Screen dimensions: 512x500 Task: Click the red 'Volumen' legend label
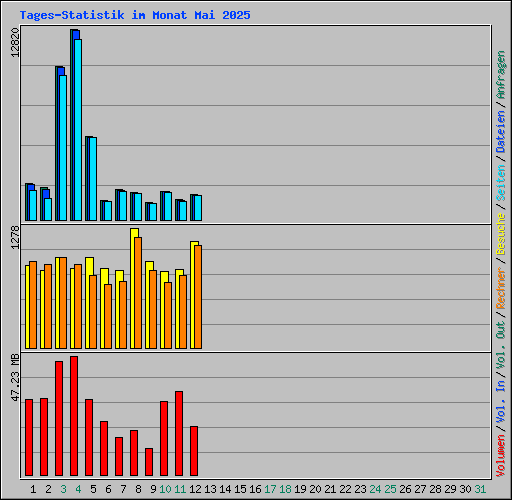click(x=501, y=456)
